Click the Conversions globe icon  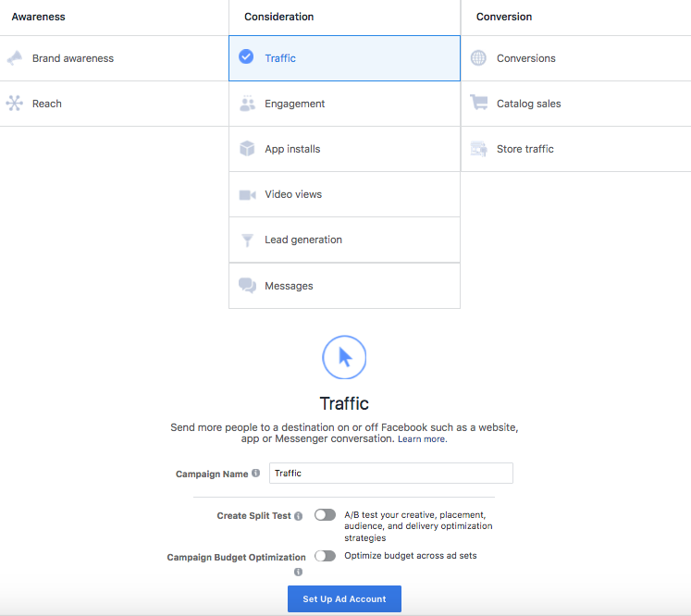[478, 58]
